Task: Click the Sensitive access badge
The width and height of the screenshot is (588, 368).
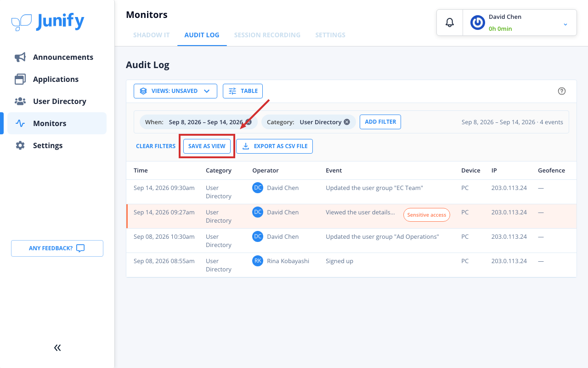Action: point(426,215)
